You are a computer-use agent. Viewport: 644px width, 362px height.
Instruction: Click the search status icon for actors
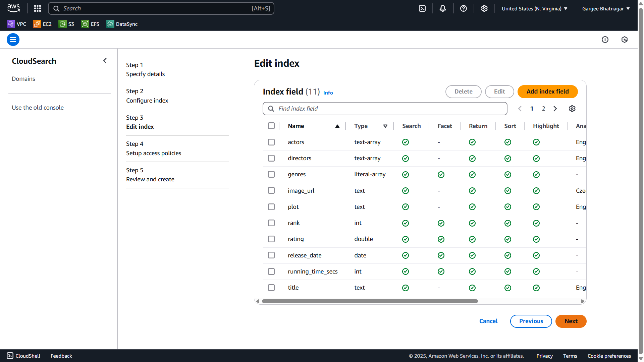click(406, 142)
